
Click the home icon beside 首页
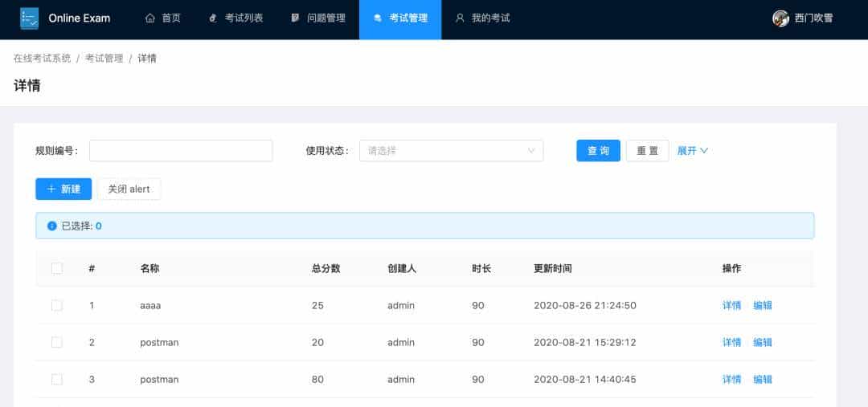150,18
